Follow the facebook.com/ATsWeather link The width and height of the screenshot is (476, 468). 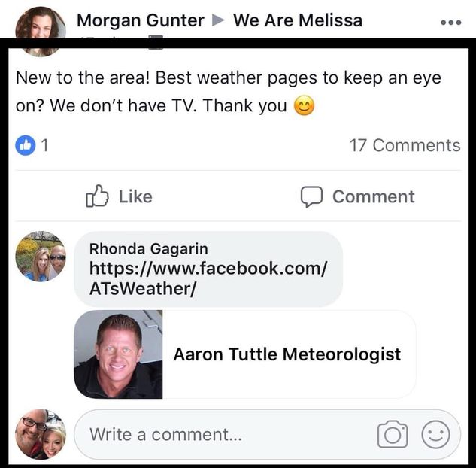click(x=208, y=278)
